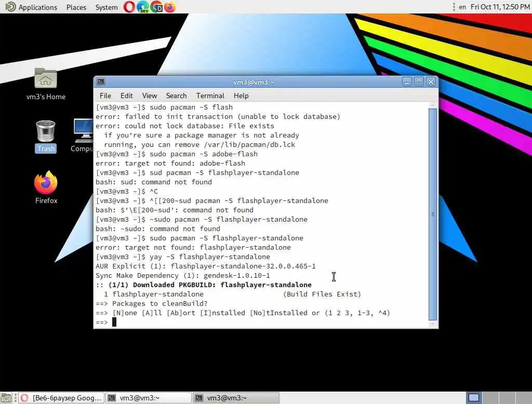Minimize the vm3@vm3 terminal window
This screenshot has width=532, height=404.
point(407,82)
